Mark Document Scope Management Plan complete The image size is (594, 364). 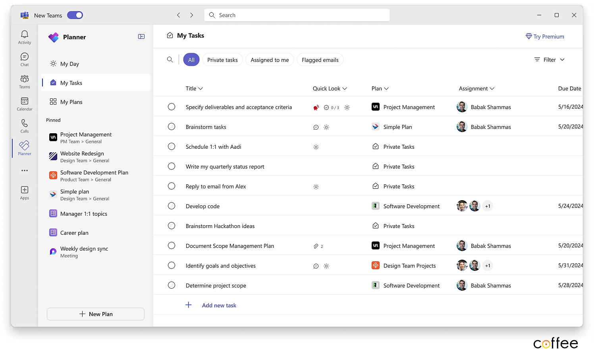[x=172, y=245]
